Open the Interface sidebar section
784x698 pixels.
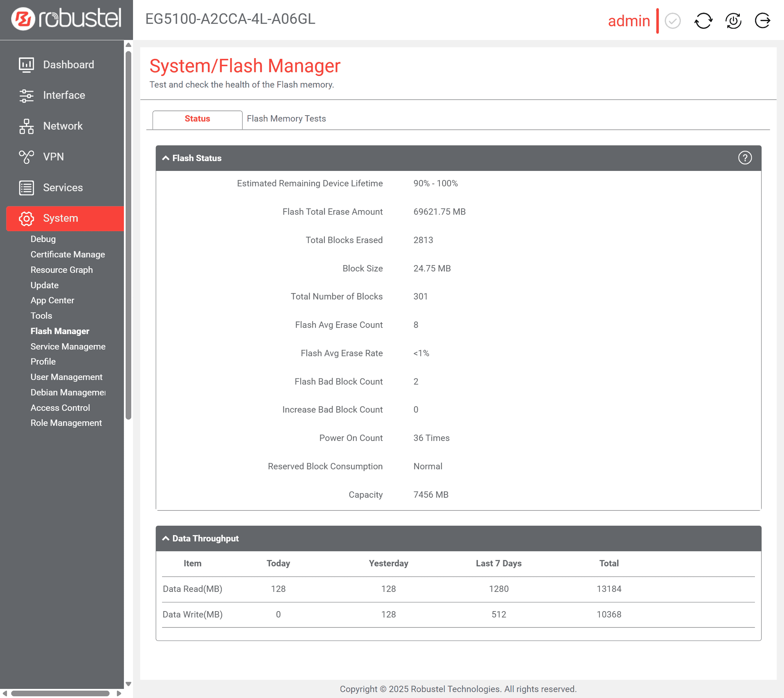pyautogui.click(x=64, y=95)
